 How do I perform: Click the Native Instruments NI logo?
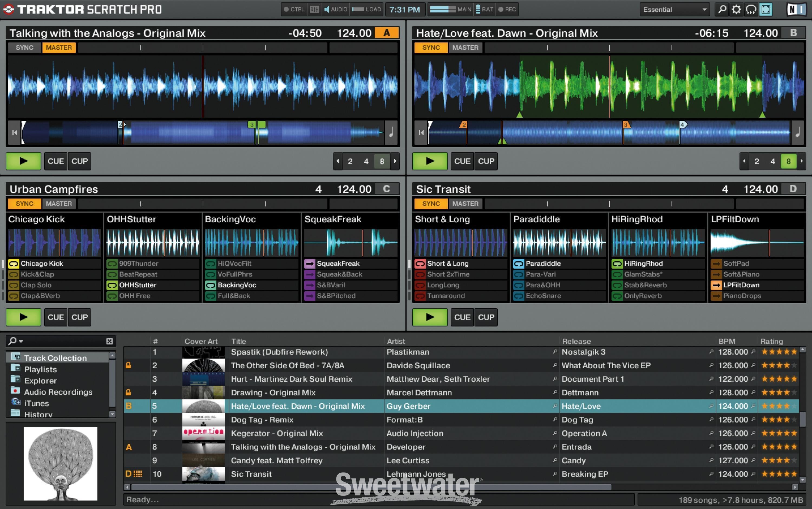(797, 9)
